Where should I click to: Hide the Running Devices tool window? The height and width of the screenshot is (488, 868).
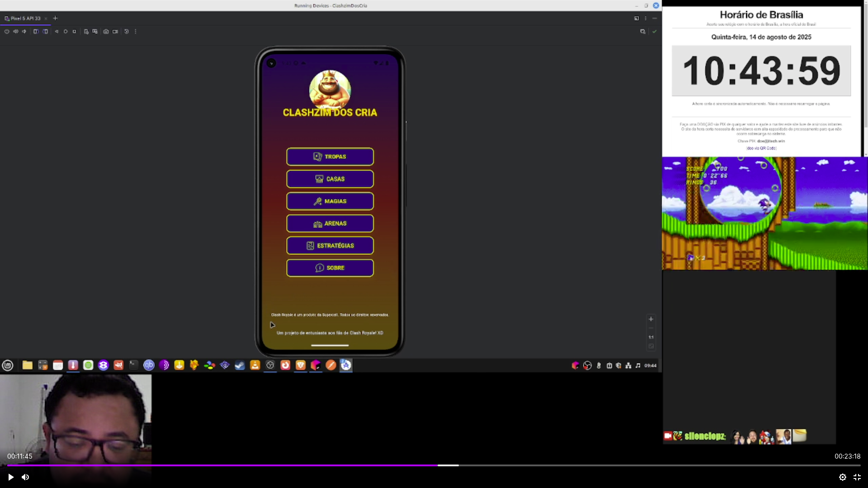pyautogui.click(x=654, y=19)
